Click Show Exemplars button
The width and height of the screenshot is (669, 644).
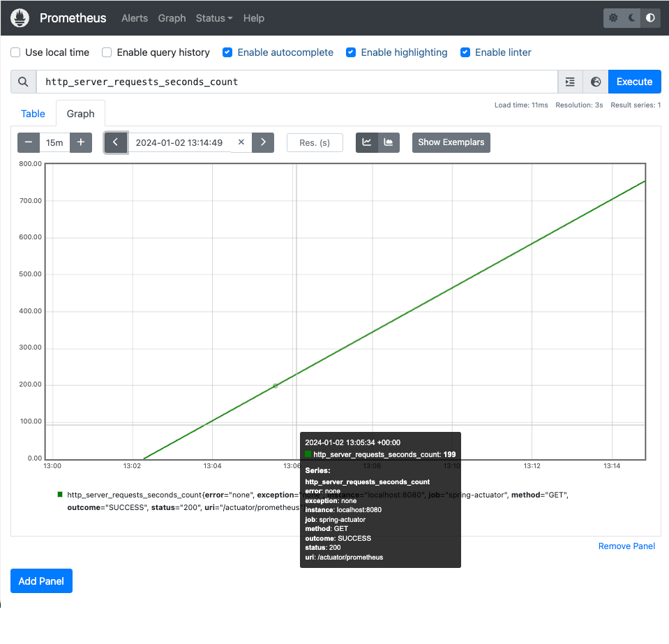tap(451, 142)
